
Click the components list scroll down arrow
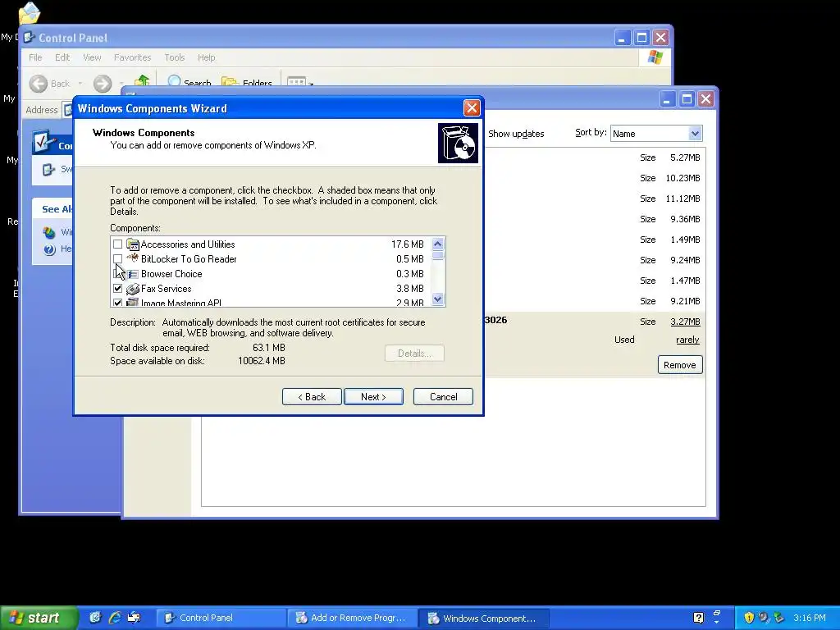pyautogui.click(x=438, y=299)
